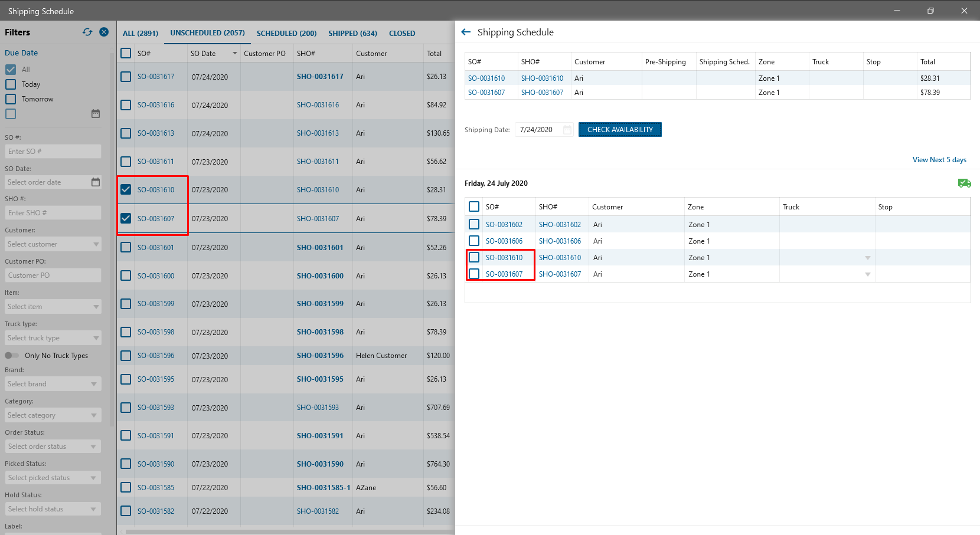The height and width of the screenshot is (535, 980).
Task: Open order link SO-0031616
Action: (156, 105)
